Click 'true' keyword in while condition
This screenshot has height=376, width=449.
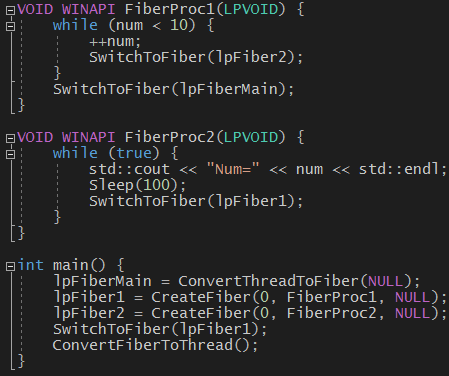tap(134, 153)
